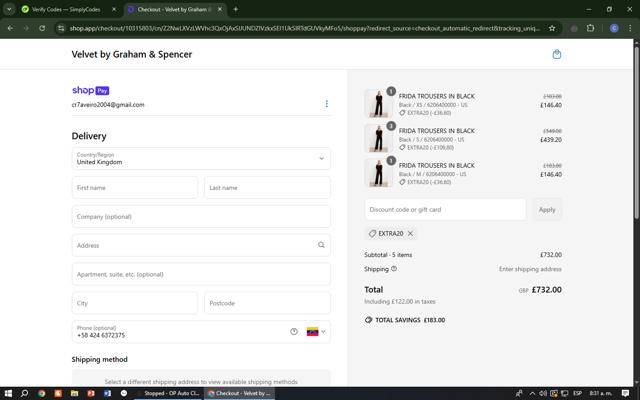Click into the Address field

point(201,245)
